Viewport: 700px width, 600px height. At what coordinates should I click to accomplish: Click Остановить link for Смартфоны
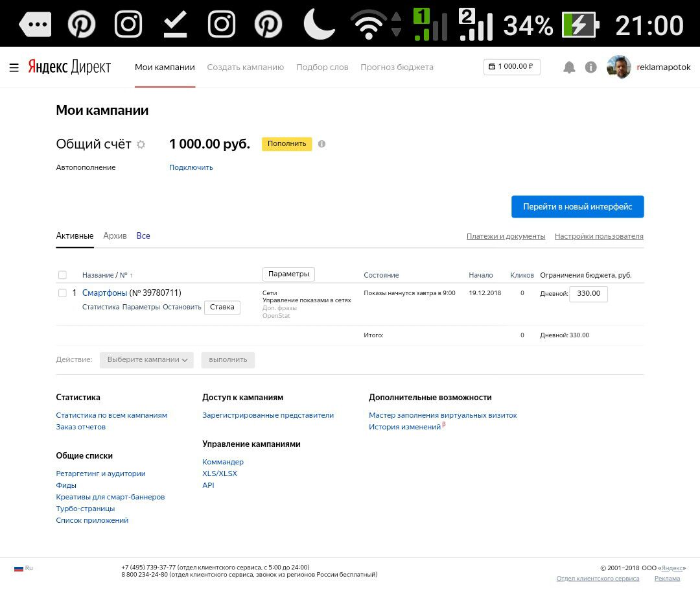(181, 307)
